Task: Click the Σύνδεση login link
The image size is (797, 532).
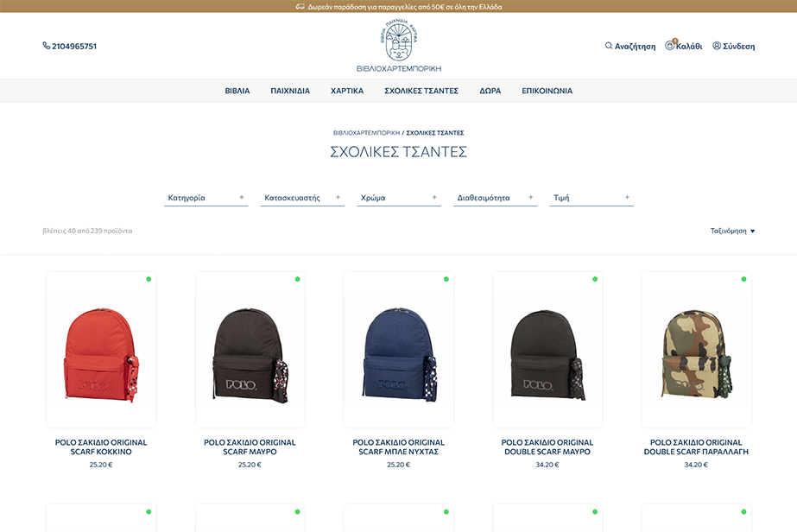Action: [x=738, y=47]
